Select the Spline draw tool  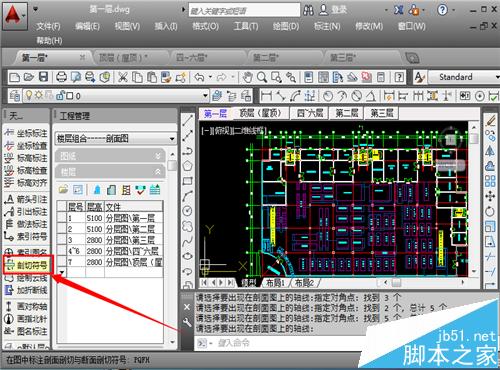[188, 241]
